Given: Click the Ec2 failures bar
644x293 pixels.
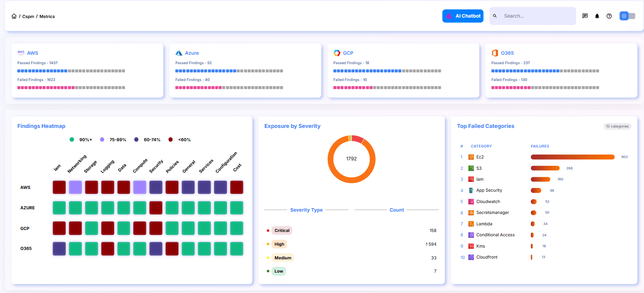Looking at the screenshot, I should [x=573, y=157].
